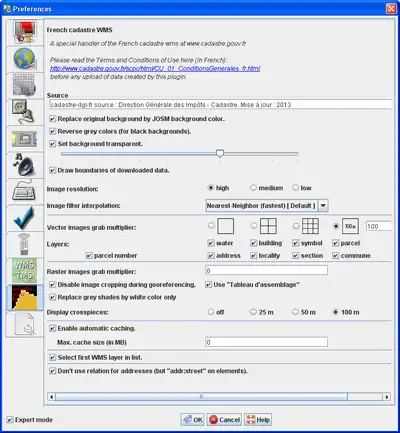400x433 pixels.
Task: Open the display settings paint-brush tab
Action: [x=24, y=32]
